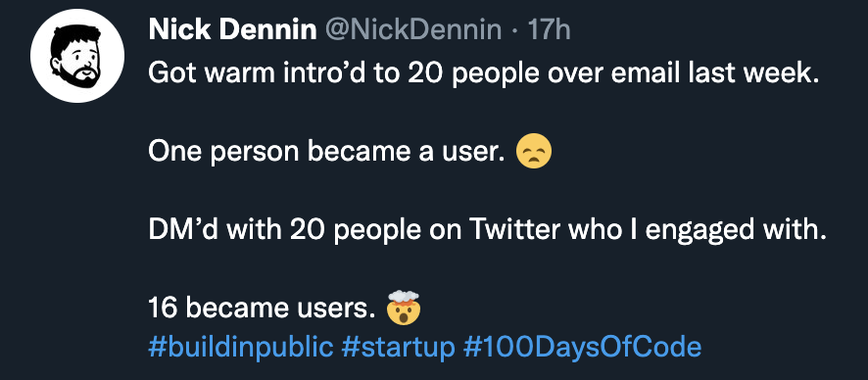The width and height of the screenshot is (868, 380).
Task: Browse the #100DaysOfCode hashtag
Action: [x=582, y=348]
